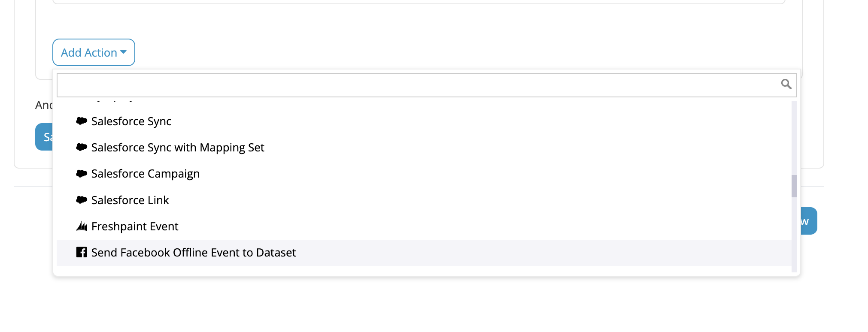Click the cloud icon next to Salesforce Campaign

tap(82, 173)
